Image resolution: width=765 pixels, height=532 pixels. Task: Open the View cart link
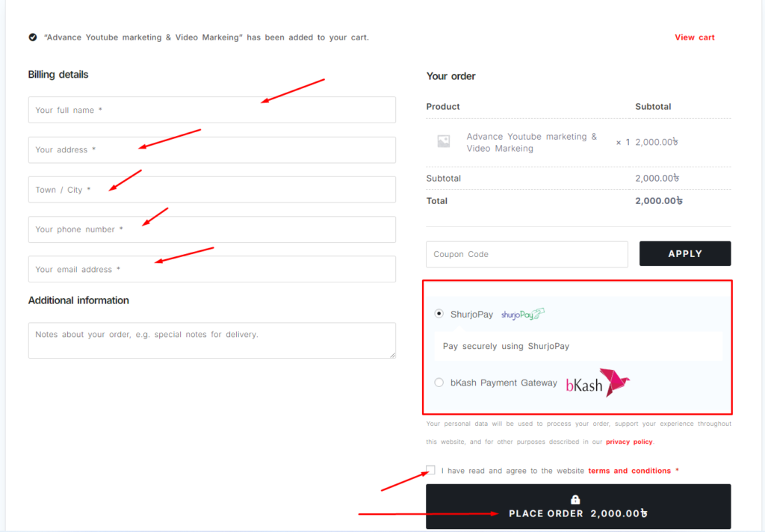(694, 37)
